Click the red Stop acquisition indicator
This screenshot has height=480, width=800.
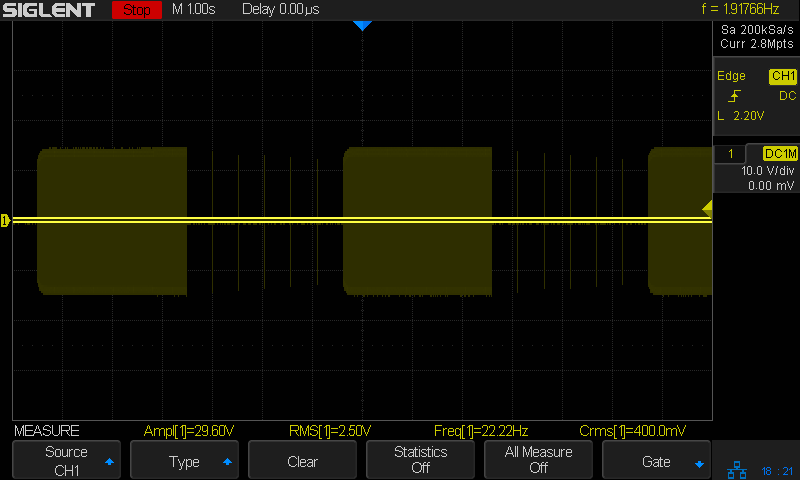[137, 10]
